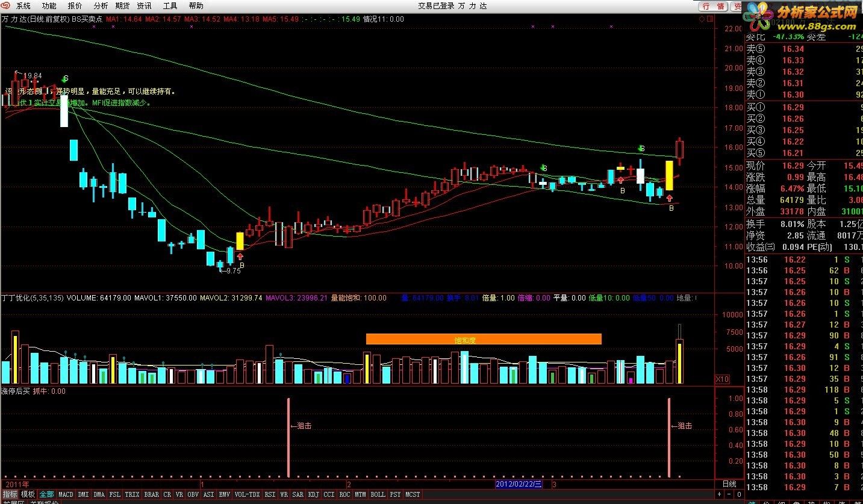Select the WR indicator tab
This screenshot has height=504, width=863.
tap(284, 494)
